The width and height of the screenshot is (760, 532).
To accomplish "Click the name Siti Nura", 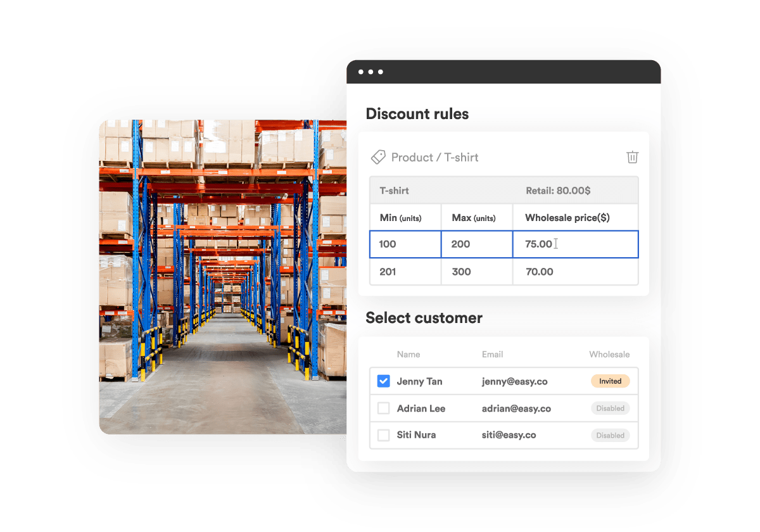I will (x=416, y=435).
